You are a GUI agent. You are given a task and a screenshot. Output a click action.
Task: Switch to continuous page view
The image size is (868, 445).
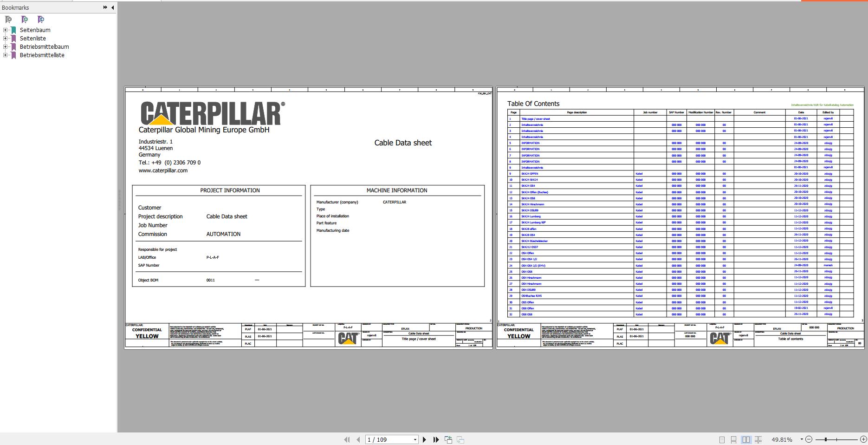[733, 439]
